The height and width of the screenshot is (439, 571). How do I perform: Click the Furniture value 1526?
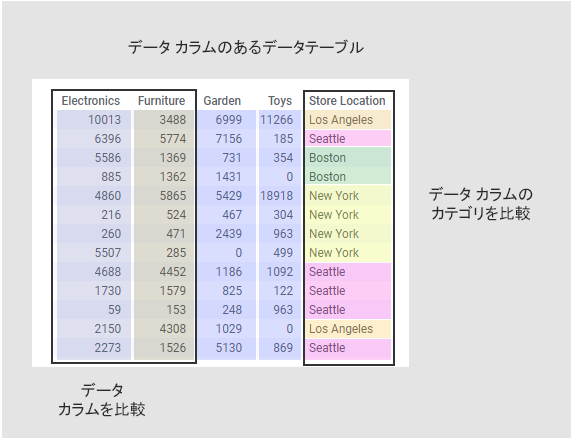tap(173, 347)
